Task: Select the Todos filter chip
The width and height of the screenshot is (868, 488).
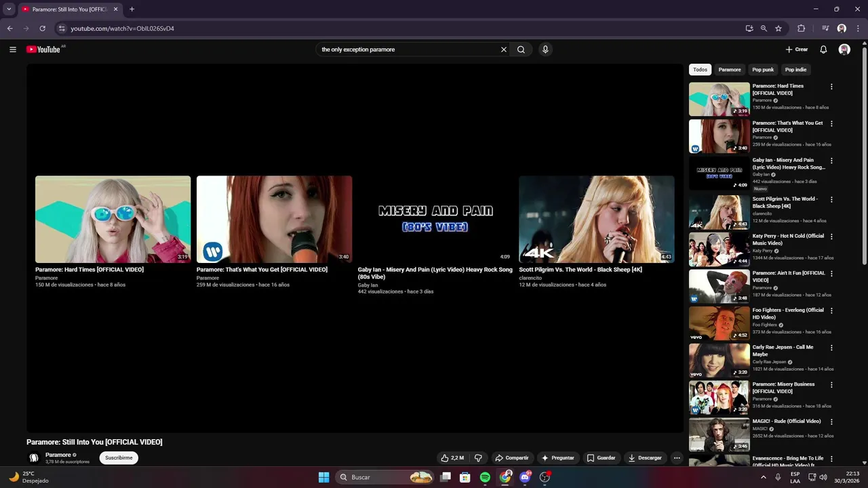Action: (x=700, y=70)
